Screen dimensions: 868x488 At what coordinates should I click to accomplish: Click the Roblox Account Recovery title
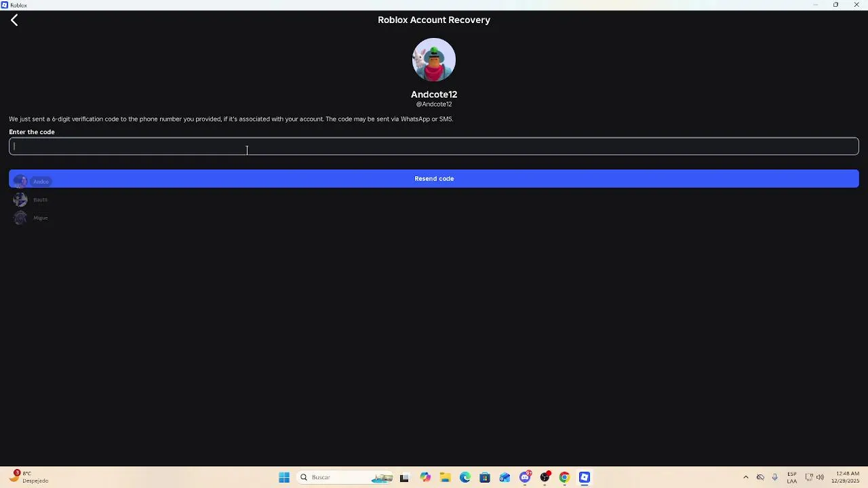click(x=434, y=20)
